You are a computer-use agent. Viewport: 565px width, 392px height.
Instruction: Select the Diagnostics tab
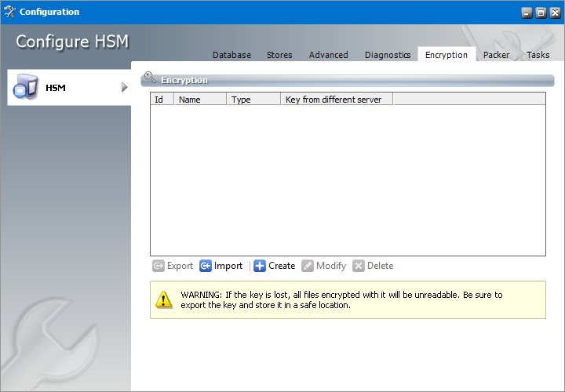[x=388, y=55]
